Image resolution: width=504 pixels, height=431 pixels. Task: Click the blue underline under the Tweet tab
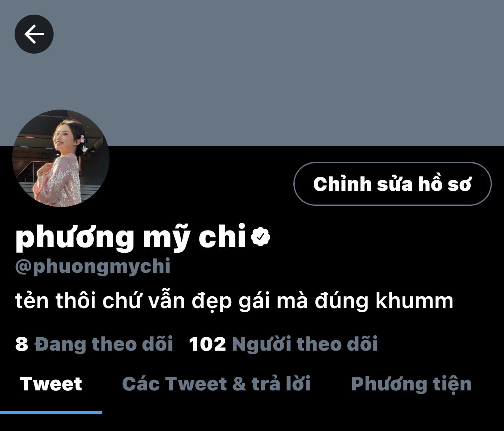click(x=51, y=412)
